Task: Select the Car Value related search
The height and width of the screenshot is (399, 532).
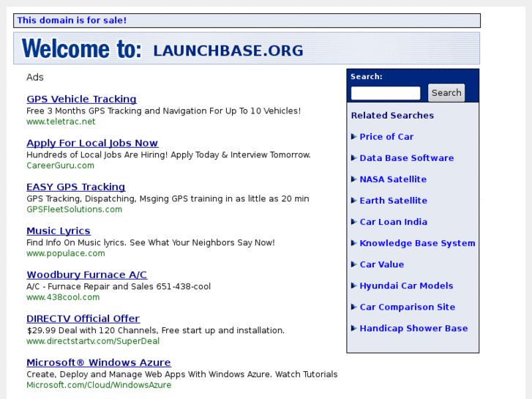Action: pos(382,264)
